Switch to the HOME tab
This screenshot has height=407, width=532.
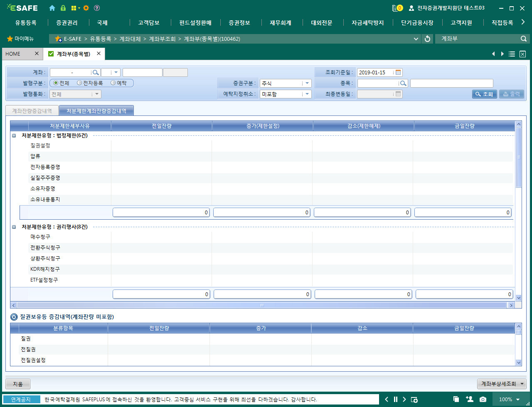point(13,54)
